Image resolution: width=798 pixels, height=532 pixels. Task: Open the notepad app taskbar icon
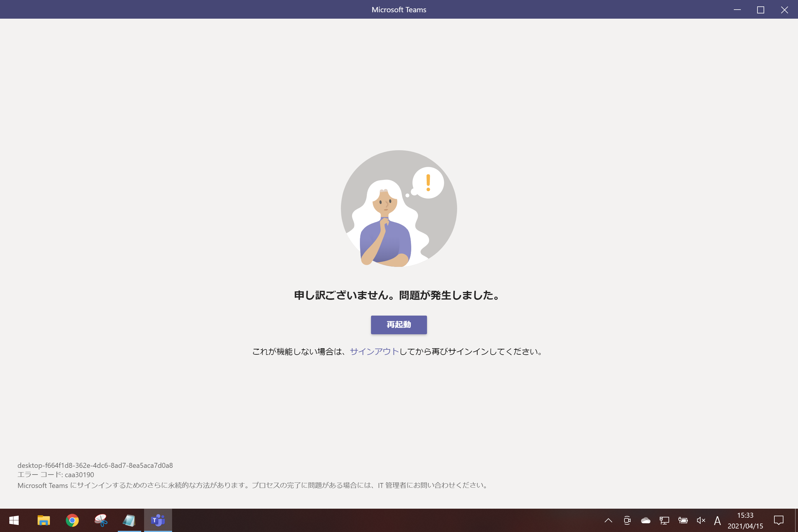point(129,520)
